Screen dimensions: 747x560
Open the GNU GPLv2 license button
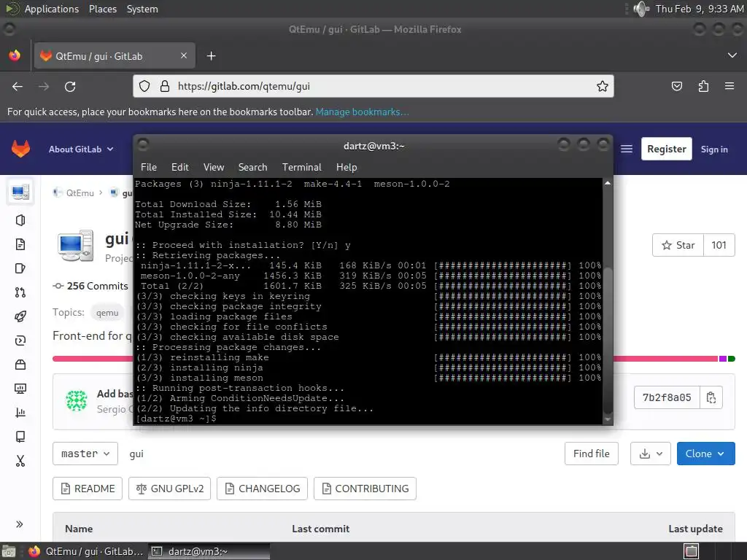click(x=169, y=489)
